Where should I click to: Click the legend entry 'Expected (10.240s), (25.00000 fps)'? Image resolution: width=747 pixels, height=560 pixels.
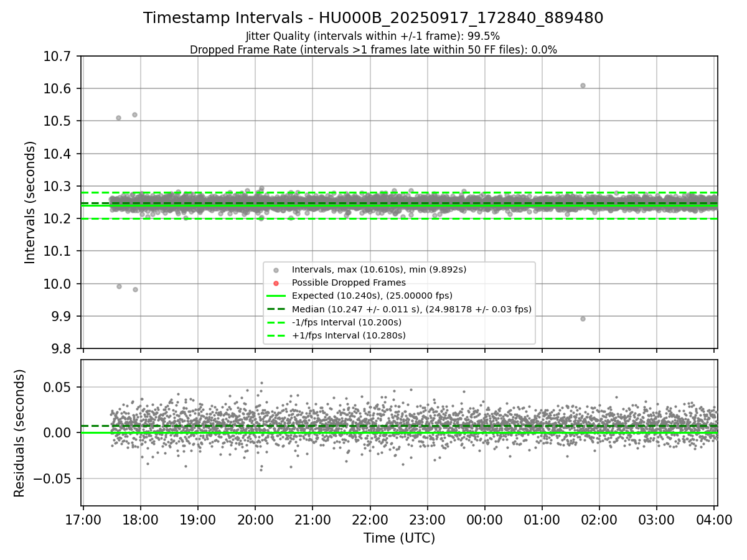[x=372, y=296]
